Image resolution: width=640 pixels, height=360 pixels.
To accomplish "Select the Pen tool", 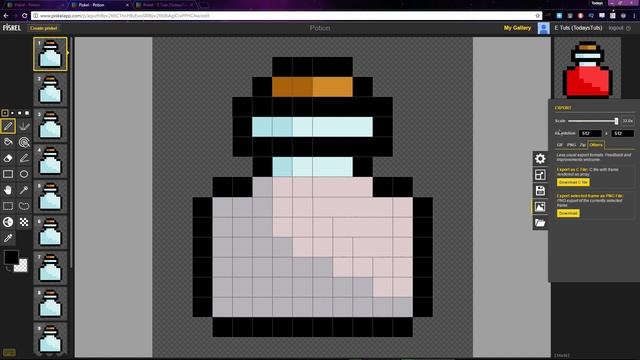I will [8, 126].
